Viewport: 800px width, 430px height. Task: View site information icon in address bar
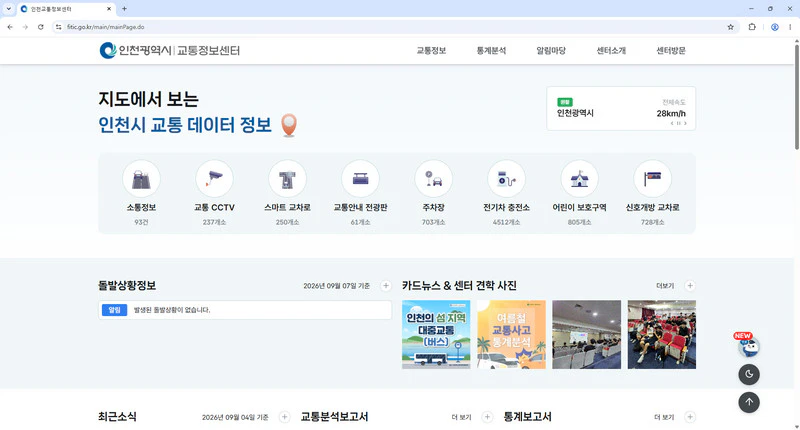(x=58, y=27)
